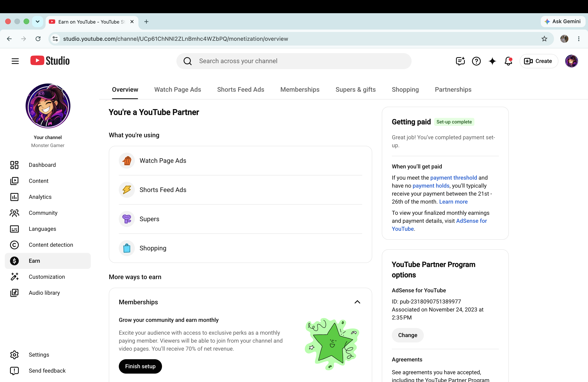588x382 pixels.
Task: Focus the Search across your channel field
Action: (294, 61)
